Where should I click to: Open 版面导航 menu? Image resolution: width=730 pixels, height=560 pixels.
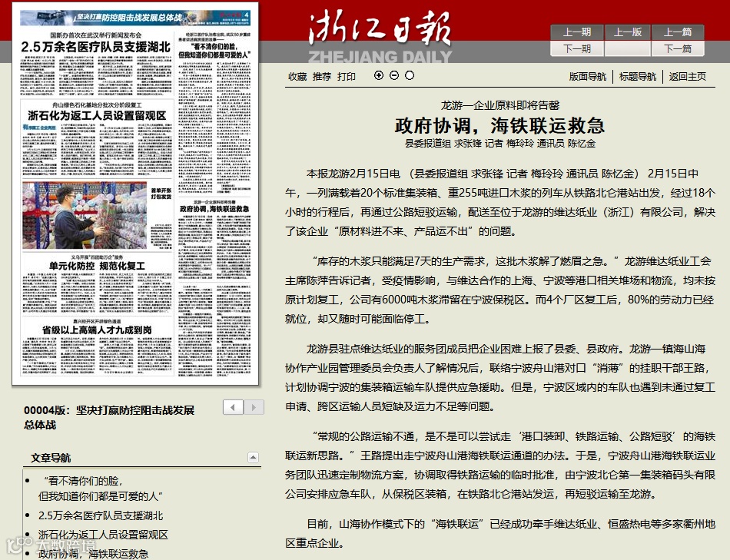tap(588, 77)
